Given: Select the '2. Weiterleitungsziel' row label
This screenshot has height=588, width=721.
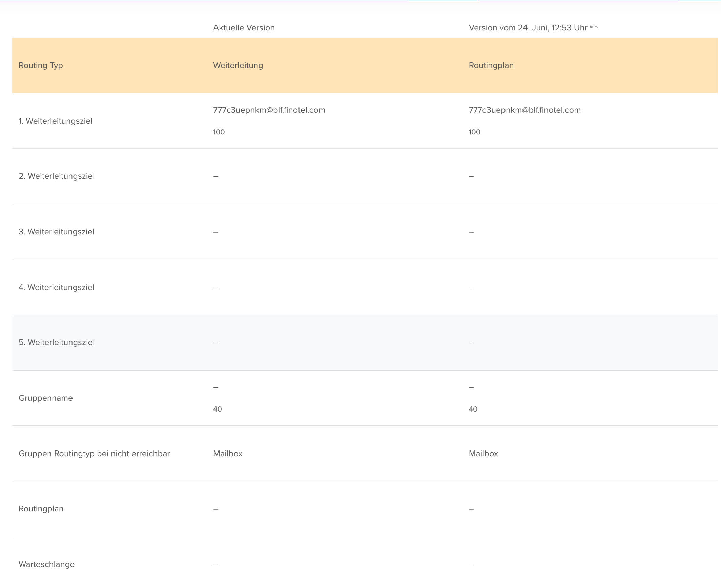Looking at the screenshot, I should (x=57, y=176).
